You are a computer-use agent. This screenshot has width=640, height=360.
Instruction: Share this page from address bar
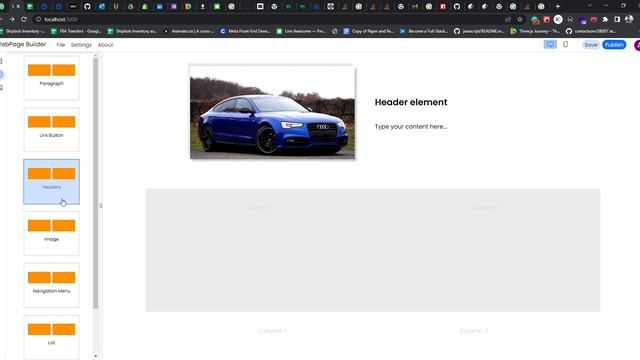coord(508,19)
